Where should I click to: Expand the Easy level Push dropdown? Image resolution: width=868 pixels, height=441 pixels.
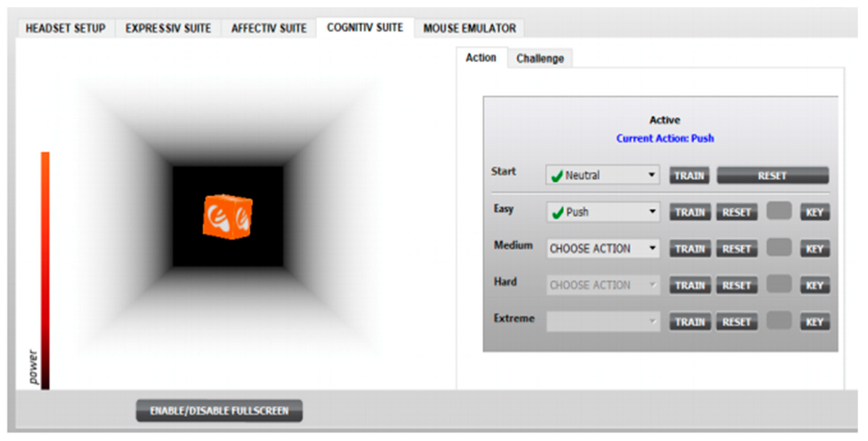[603, 212]
